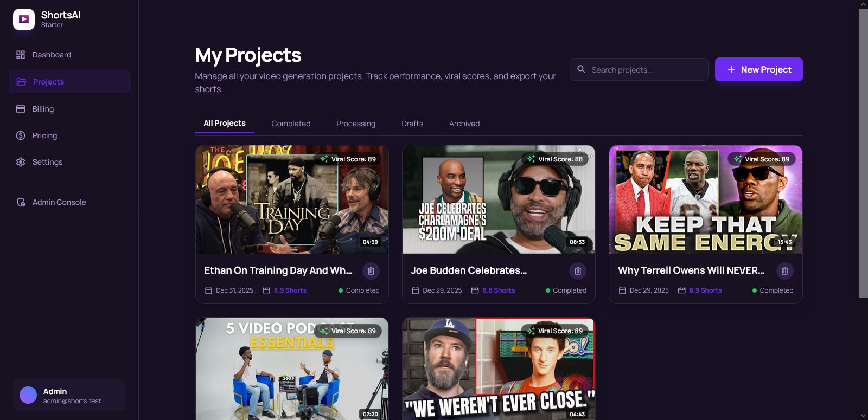Viewport: 868px width, 420px height.
Task: Open the Admin user profile card
Action: [x=69, y=395]
